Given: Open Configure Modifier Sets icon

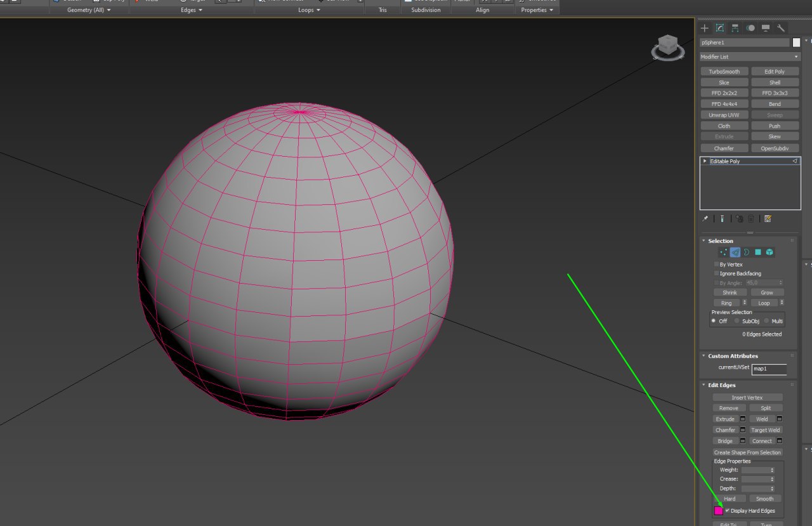Looking at the screenshot, I should (x=768, y=218).
